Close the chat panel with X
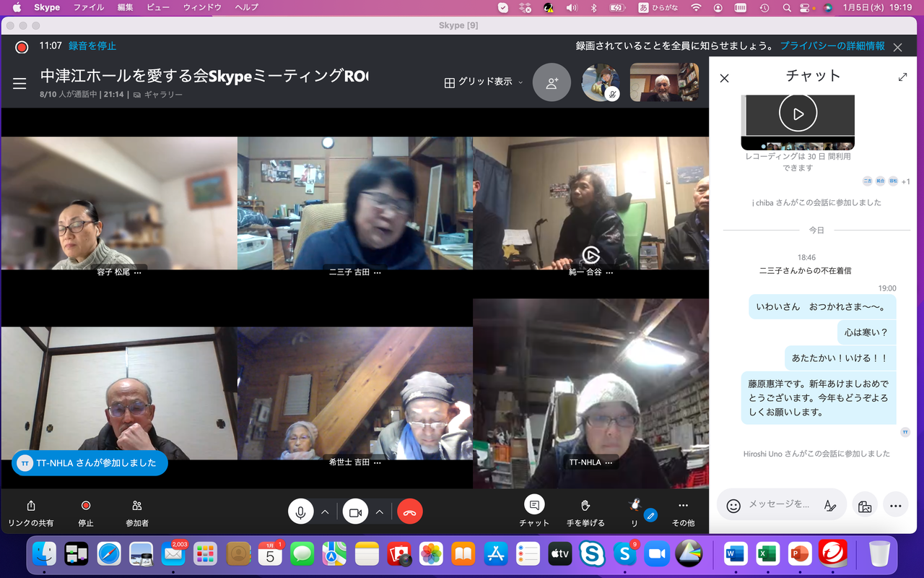Image resolution: width=924 pixels, height=578 pixels. [725, 78]
